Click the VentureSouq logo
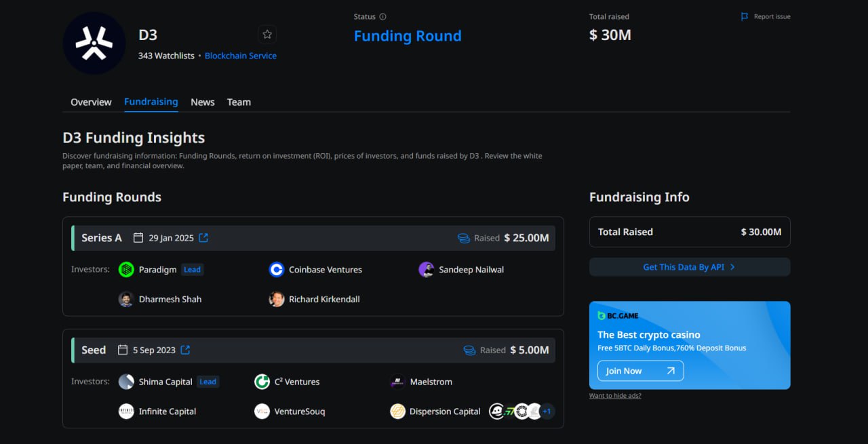Viewport: 868px width, 444px height. [262, 411]
